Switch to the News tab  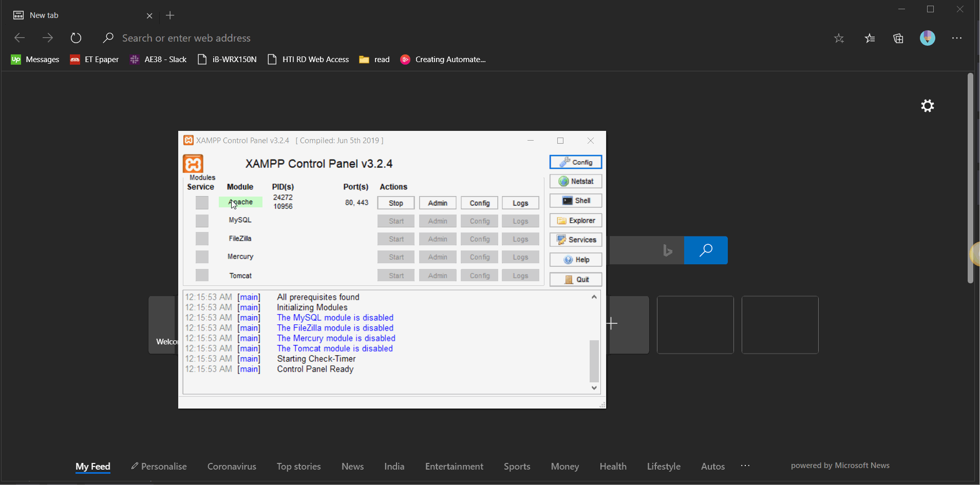coord(352,467)
